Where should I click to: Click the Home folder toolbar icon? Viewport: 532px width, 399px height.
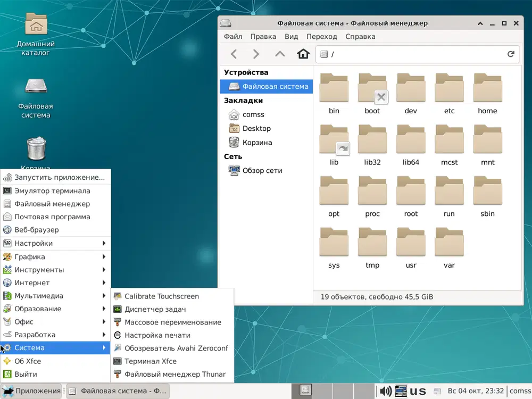[303, 54]
